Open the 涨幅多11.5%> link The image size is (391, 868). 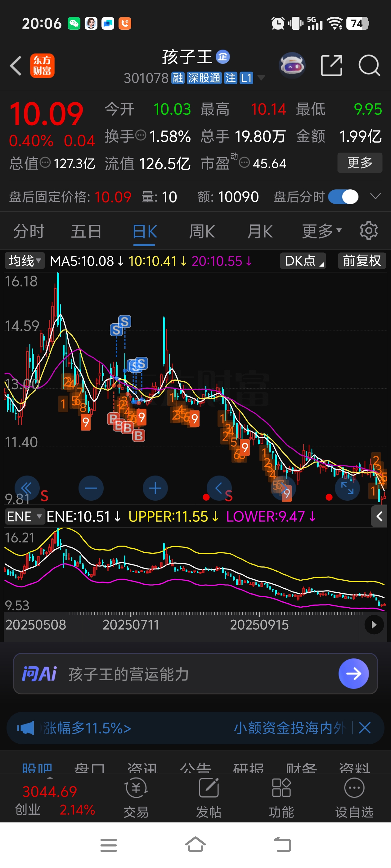(86, 728)
